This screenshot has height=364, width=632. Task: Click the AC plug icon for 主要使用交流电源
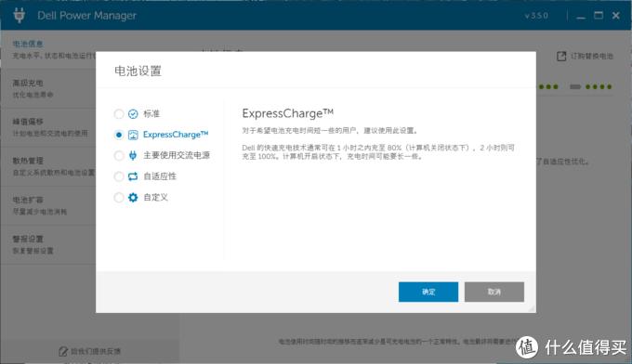point(133,155)
